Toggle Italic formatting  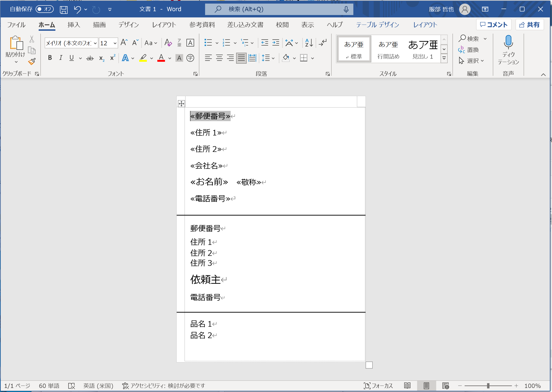61,58
